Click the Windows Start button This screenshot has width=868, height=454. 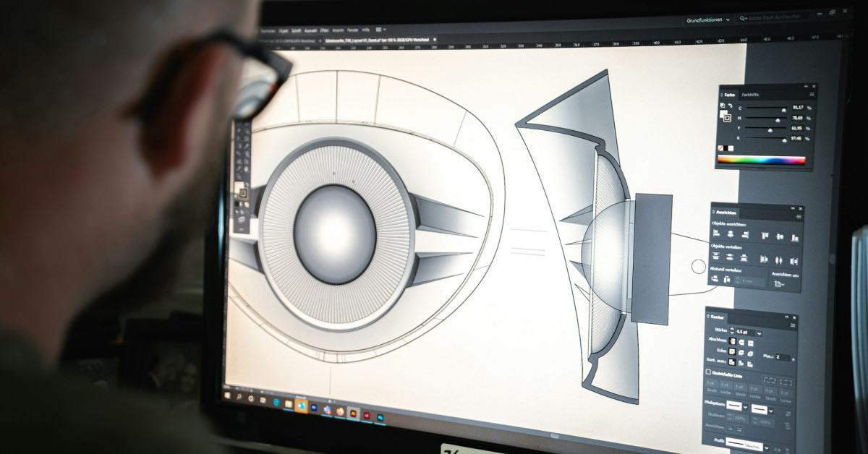[x=227, y=395]
